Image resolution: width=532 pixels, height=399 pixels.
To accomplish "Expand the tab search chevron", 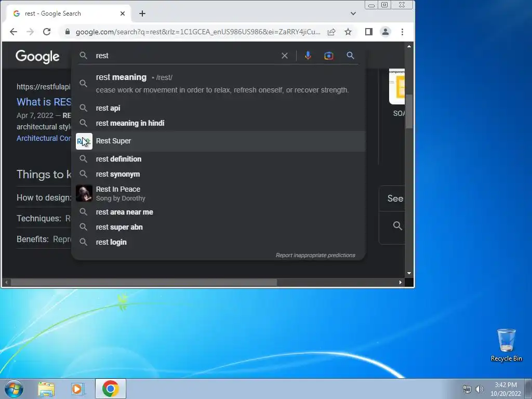I will point(353,14).
